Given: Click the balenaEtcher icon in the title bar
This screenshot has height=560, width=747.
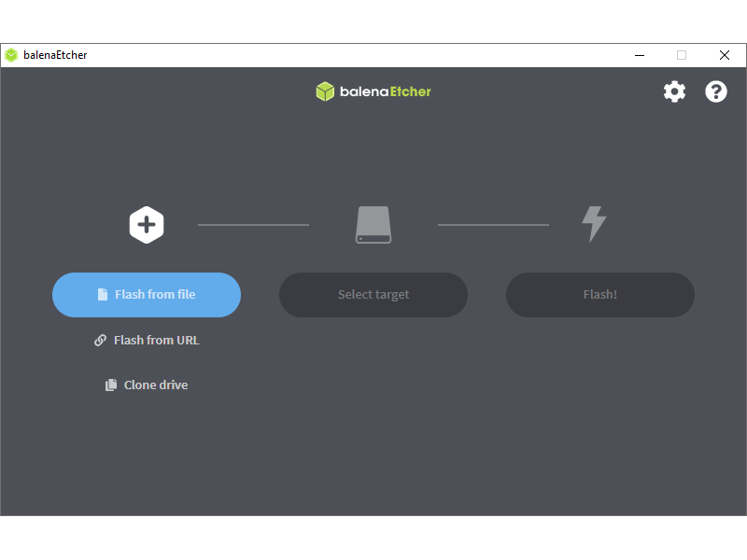Looking at the screenshot, I should tap(11, 55).
